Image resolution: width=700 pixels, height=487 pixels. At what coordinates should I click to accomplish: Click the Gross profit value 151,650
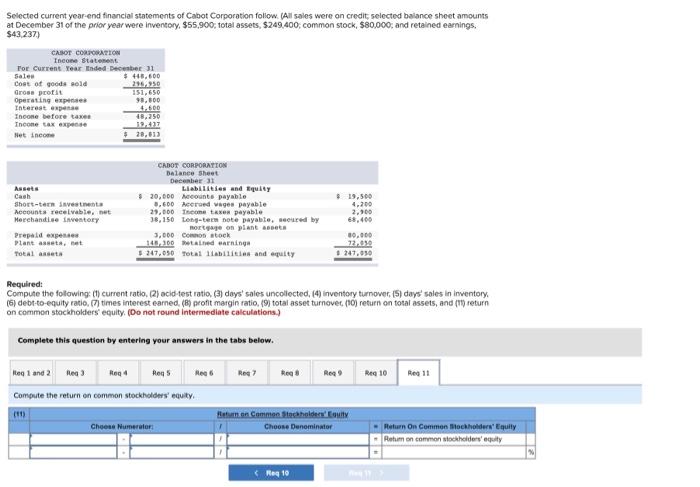click(146, 92)
